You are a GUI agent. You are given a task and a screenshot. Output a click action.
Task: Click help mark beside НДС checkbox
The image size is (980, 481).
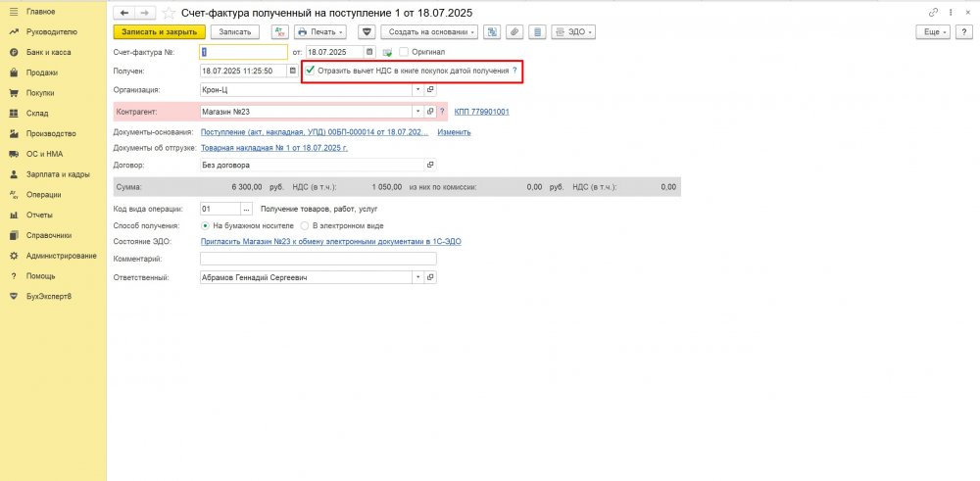[515, 71]
